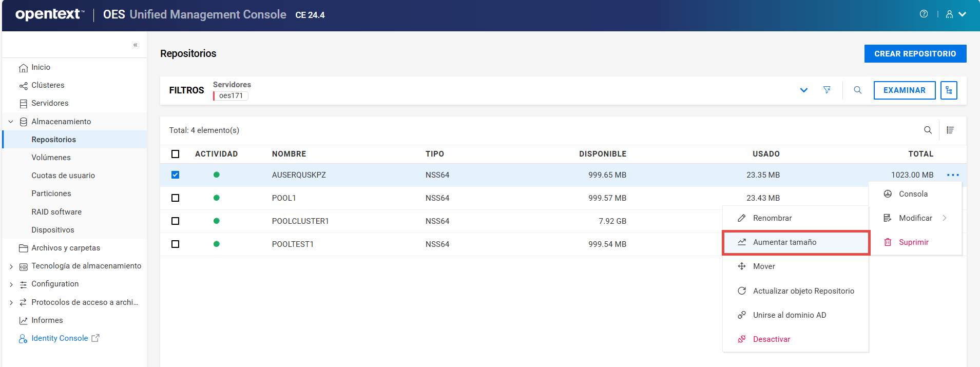This screenshot has width=980, height=367.
Task: Uncheck the AUSERQUSKPZ row checkbox
Action: 176,175
